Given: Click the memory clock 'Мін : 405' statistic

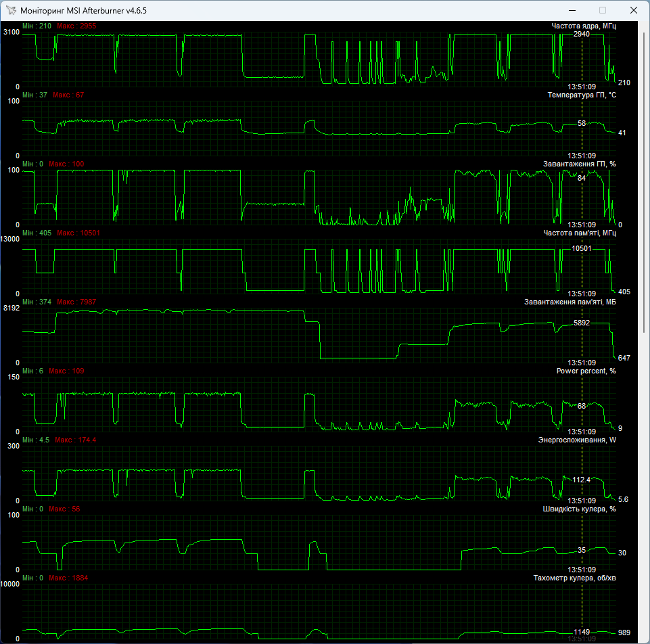Looking at the screenshot, I should pyautogui.click(x=37, y=233).
